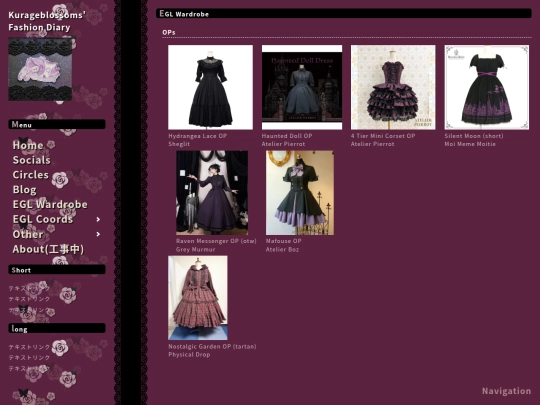
Task: Click the Atelier Boz brand label
Action: point(282,249)
